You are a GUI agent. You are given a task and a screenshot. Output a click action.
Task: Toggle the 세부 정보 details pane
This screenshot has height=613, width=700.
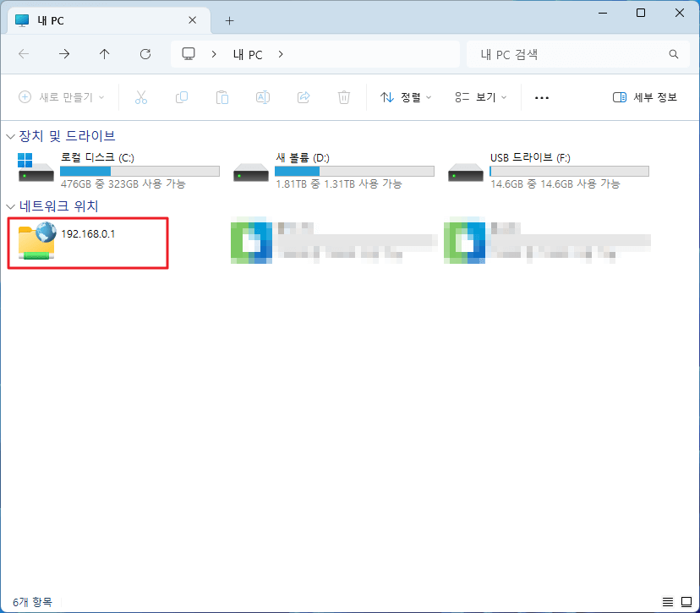click(x=644, y=97)
